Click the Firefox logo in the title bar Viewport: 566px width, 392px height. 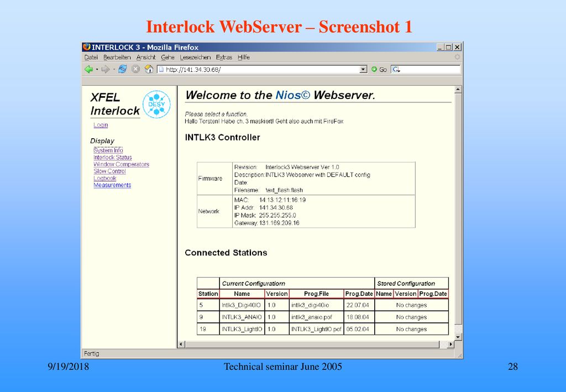point(87,47)
